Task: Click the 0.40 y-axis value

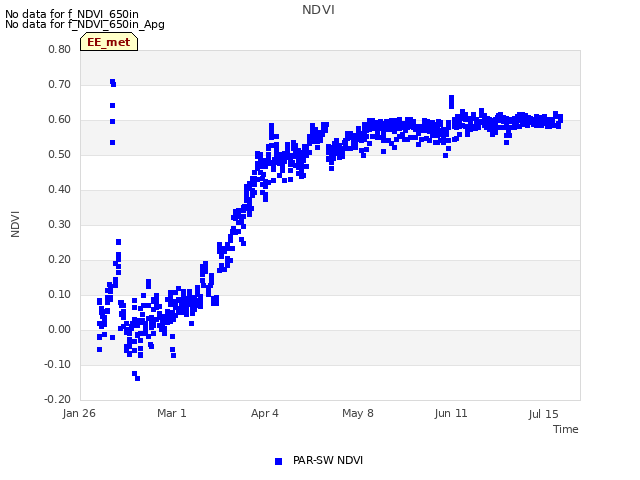Action: coord(60,189)
